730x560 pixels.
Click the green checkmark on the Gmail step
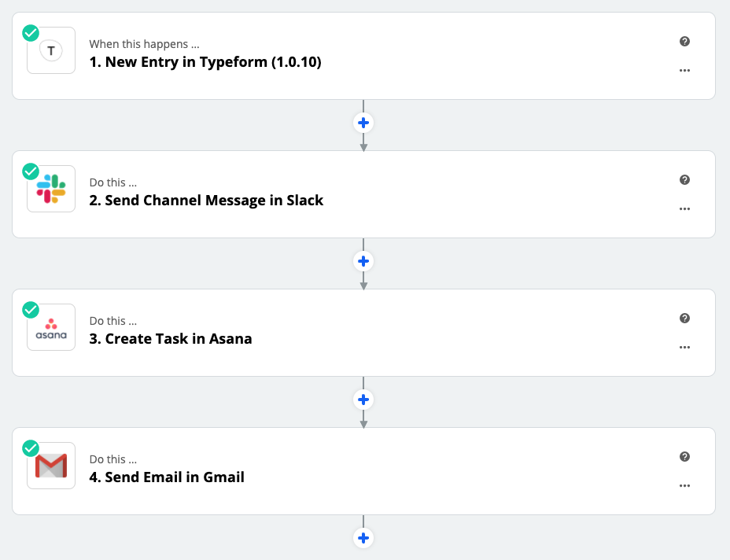31,448
